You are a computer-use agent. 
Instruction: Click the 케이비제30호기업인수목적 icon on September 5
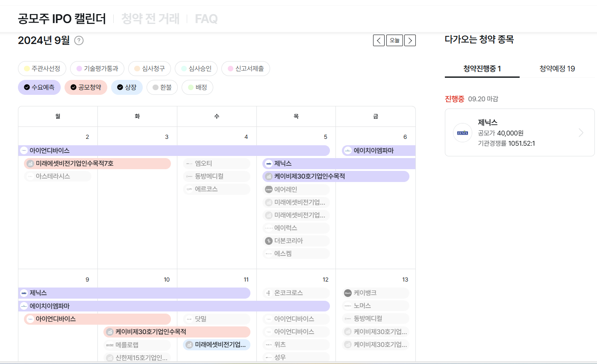(x=268, y=176)
